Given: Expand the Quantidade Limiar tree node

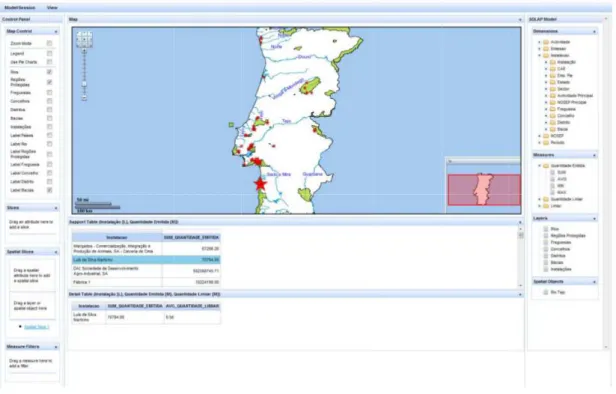Looking at the screenshot, I should point(539,199).
